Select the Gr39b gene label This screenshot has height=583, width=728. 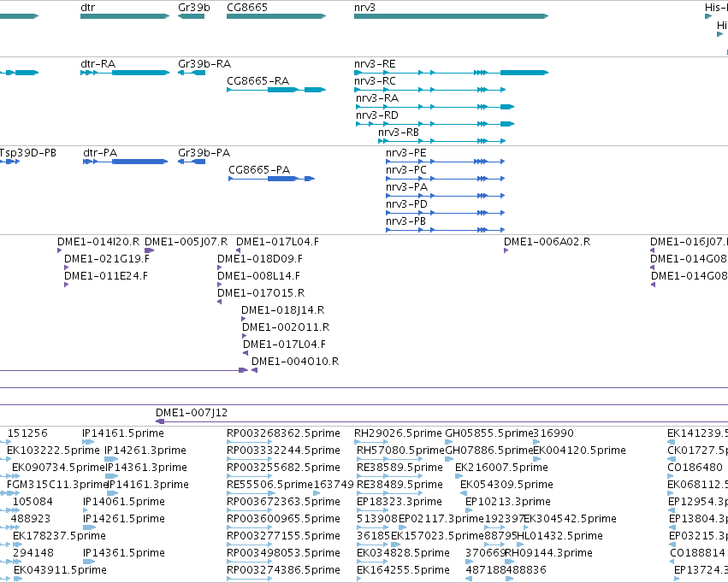coord(194,8)
